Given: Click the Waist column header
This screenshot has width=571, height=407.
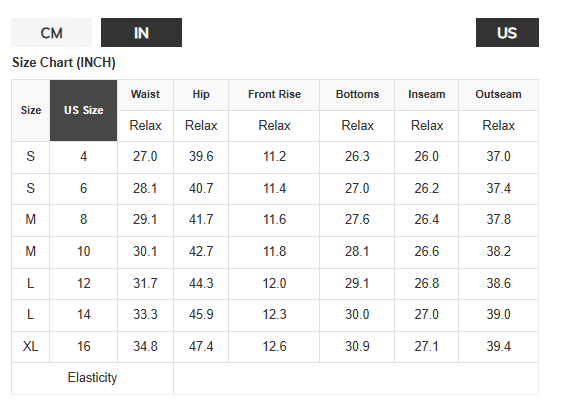Looking at the screenshot, I should coord(145,95).
